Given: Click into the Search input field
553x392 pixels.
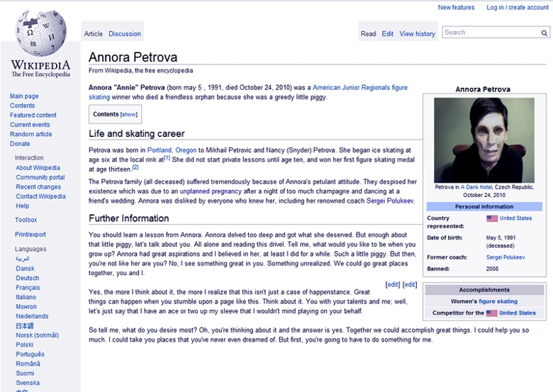Looking at the screenshot, I should click(491, 33).
